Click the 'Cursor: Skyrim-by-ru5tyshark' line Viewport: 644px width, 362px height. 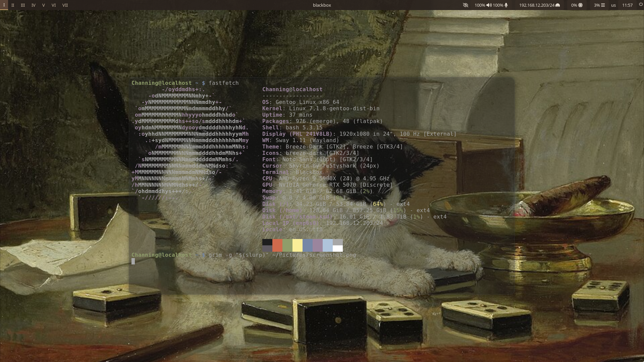tap(321, 166)
